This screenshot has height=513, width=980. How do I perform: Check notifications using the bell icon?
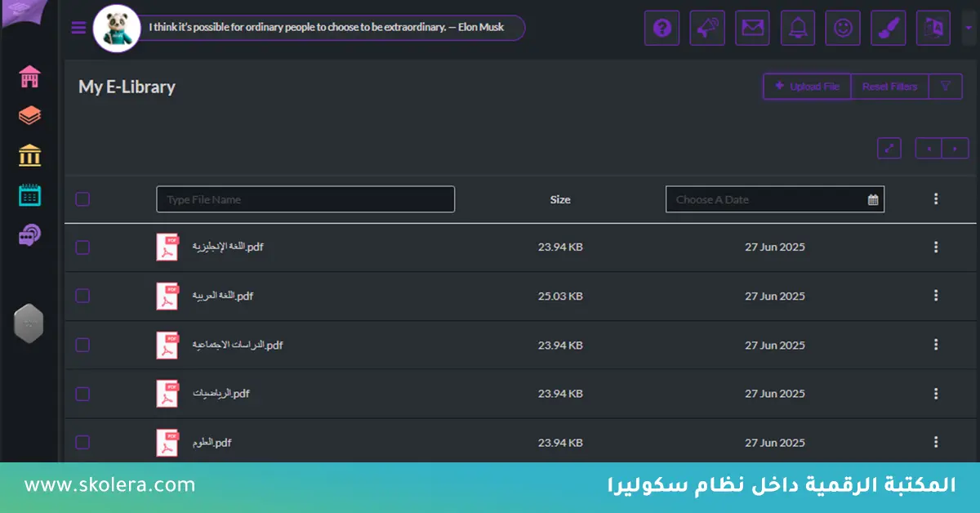click(x=797, y=28)
